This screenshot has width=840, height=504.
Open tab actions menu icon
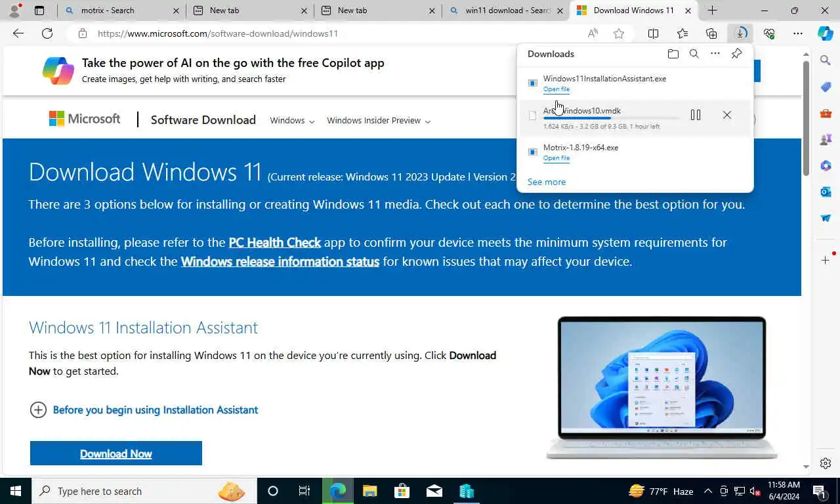pyautogui.click(x=39, y=10)
